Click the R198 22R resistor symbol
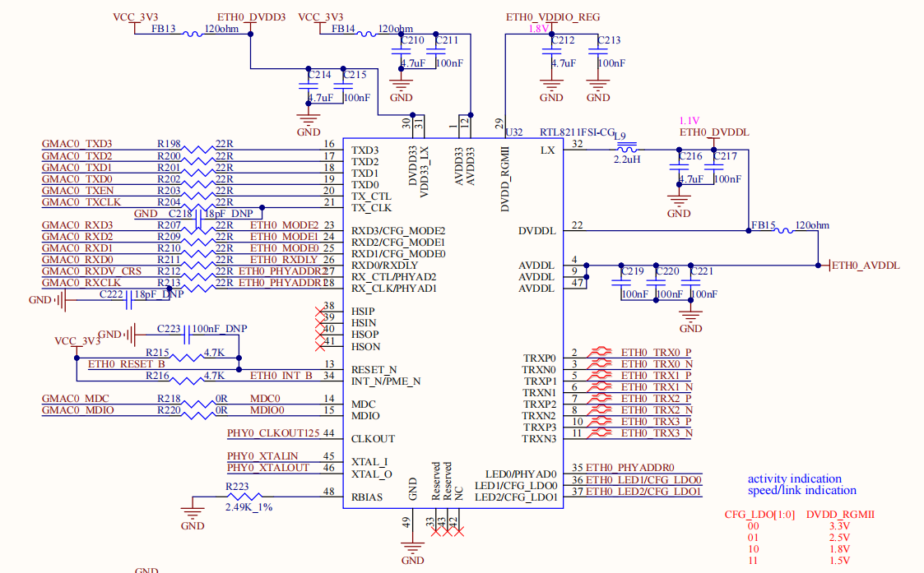Screen dimensions: 924x573 pos(198,150)
